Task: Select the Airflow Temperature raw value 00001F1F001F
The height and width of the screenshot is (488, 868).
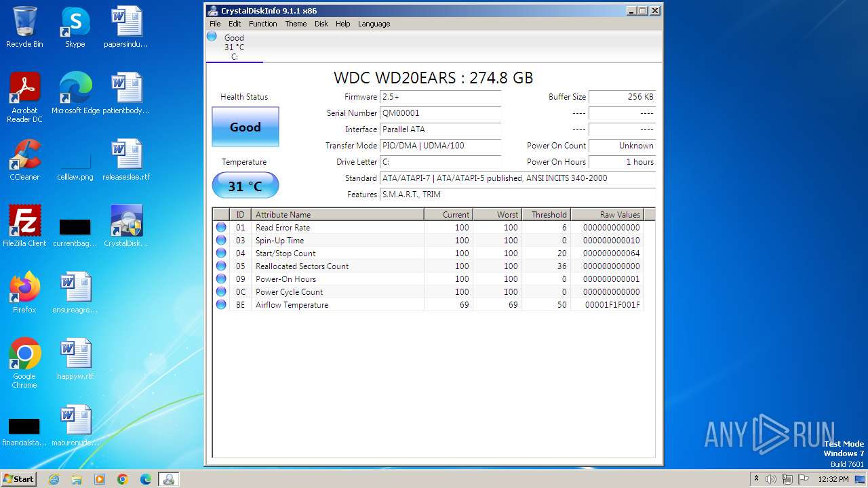Action: (x=612, y=305)
